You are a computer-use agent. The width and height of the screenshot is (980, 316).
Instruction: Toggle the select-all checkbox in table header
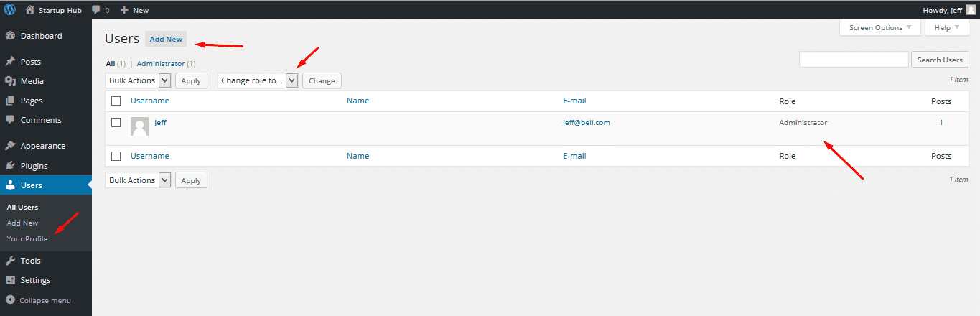116,101
